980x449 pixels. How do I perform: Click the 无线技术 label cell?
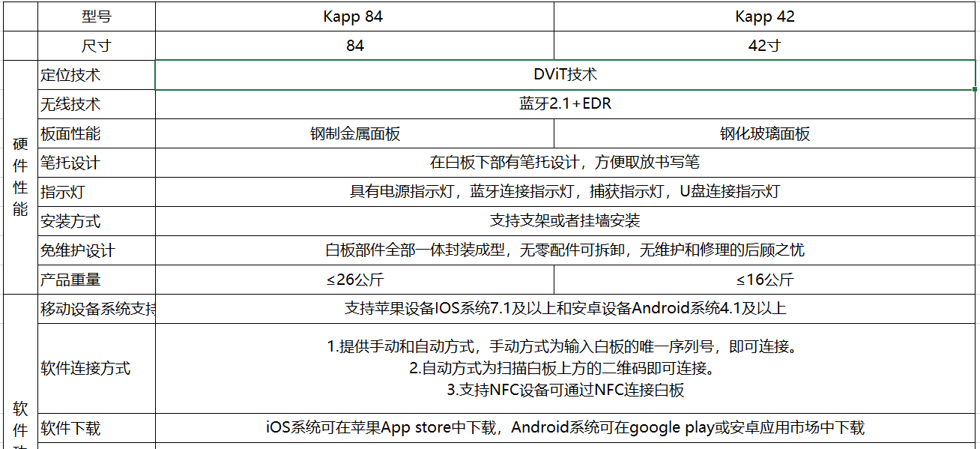click(96, 104)
